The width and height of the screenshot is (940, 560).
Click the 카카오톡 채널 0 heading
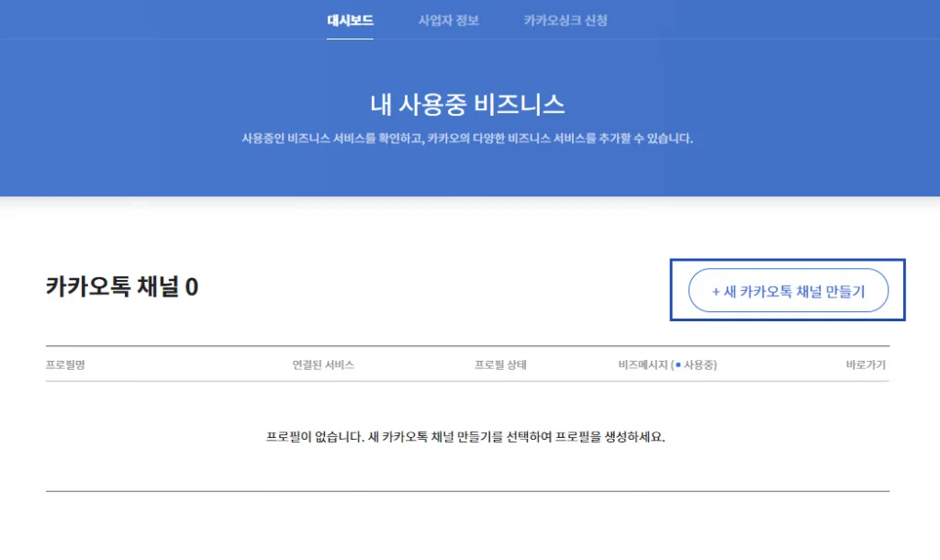122,286
